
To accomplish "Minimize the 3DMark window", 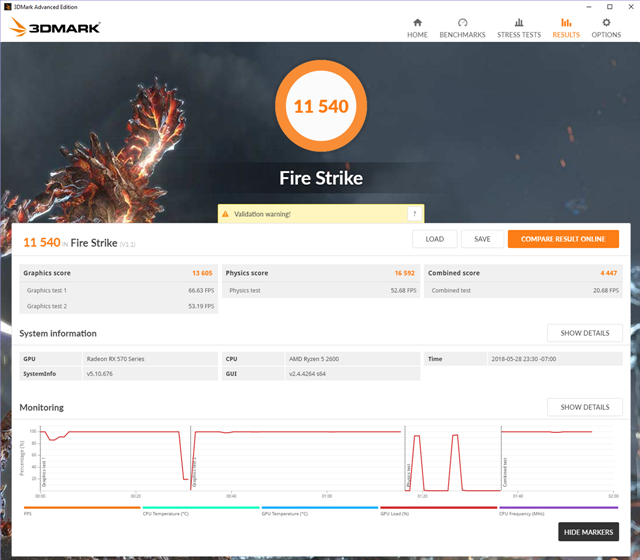I will tap(589, 7).
